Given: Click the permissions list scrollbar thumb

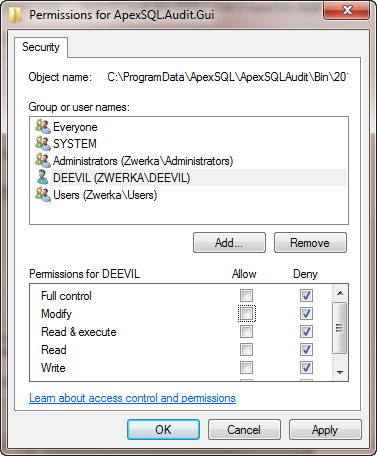Looking at the screenshot, I should point(340,328).
